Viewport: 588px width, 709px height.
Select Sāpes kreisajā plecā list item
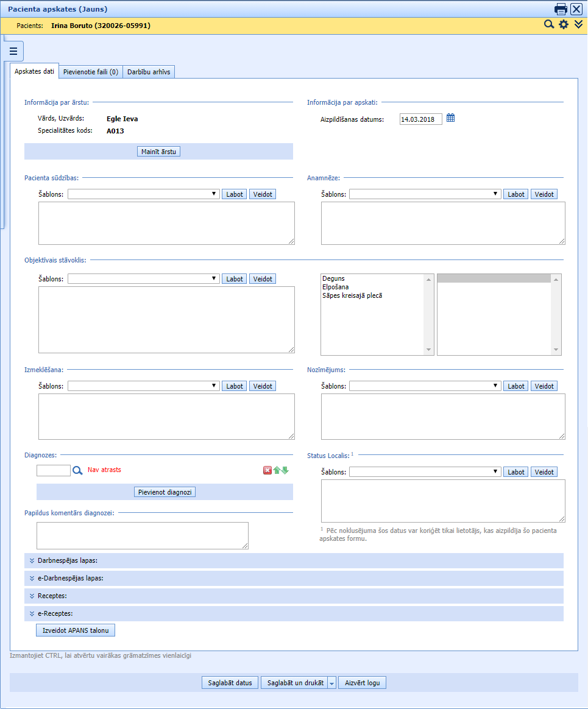(x=352, y=296)
